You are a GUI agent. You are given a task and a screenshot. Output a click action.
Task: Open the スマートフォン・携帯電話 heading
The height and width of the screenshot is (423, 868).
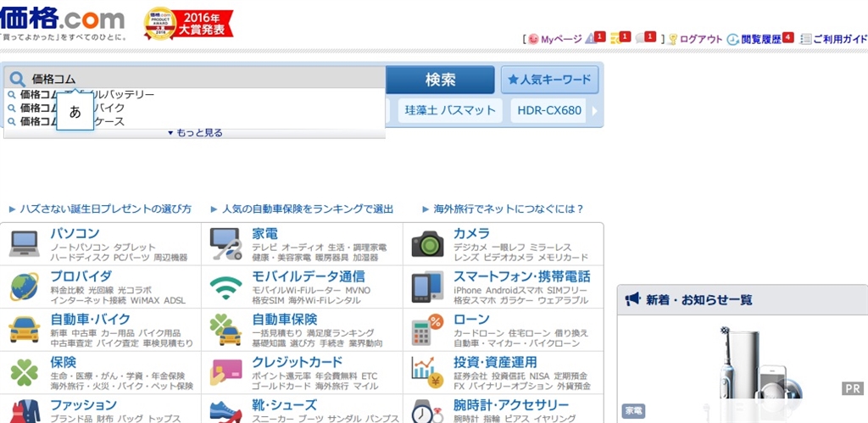(x=521, y=276)
